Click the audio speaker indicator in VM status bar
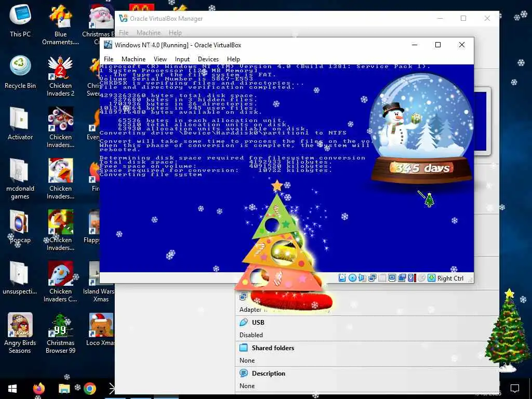 362,278
